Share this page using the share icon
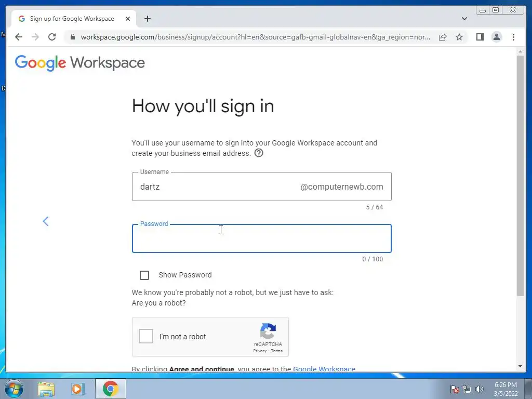This screenshot has width=532, height=399. click(x=443, y=37)
